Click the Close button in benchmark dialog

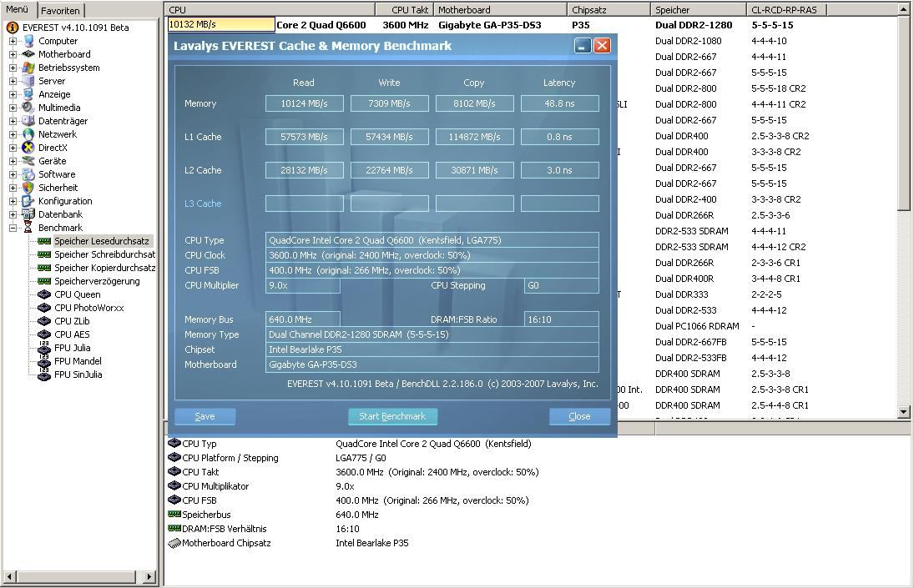pos(579,416)
